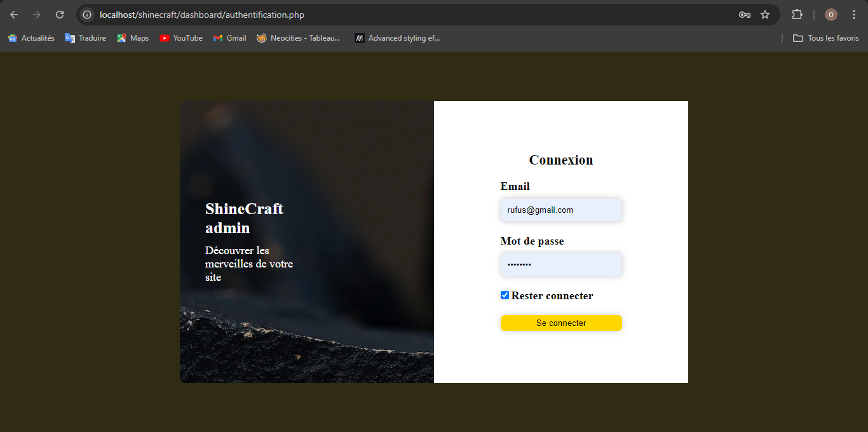This screenshot has width=868, height=432.
Task: Open the YouTube bookmark
Action: pyautogui.click(x=181, y=38)
